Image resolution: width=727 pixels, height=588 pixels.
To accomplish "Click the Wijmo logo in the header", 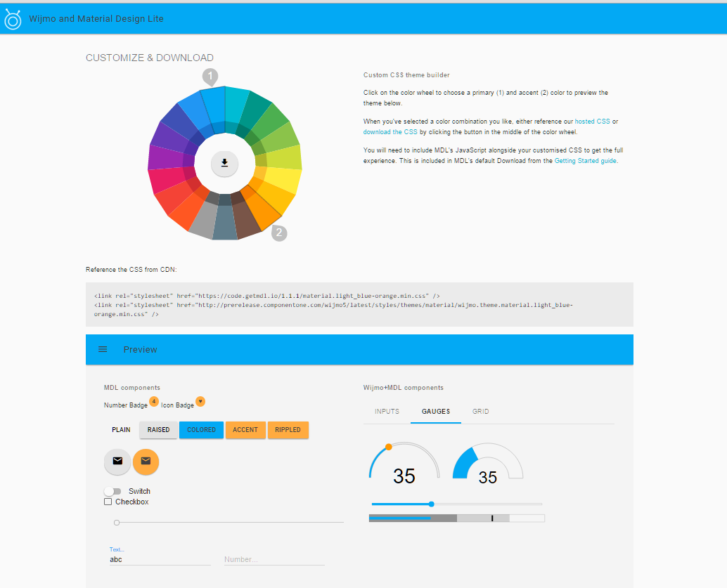I will point(13,19).
